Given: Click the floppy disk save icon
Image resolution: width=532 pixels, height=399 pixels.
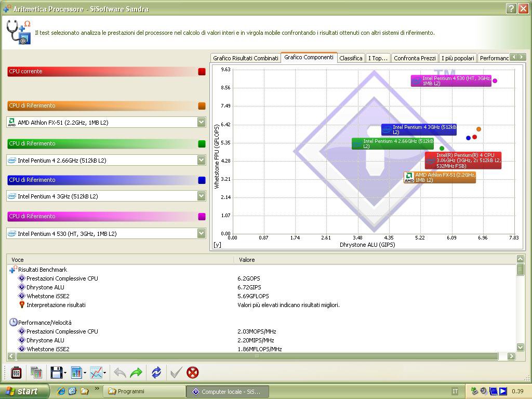Looking at the screenshot, I should pos(56,373).
